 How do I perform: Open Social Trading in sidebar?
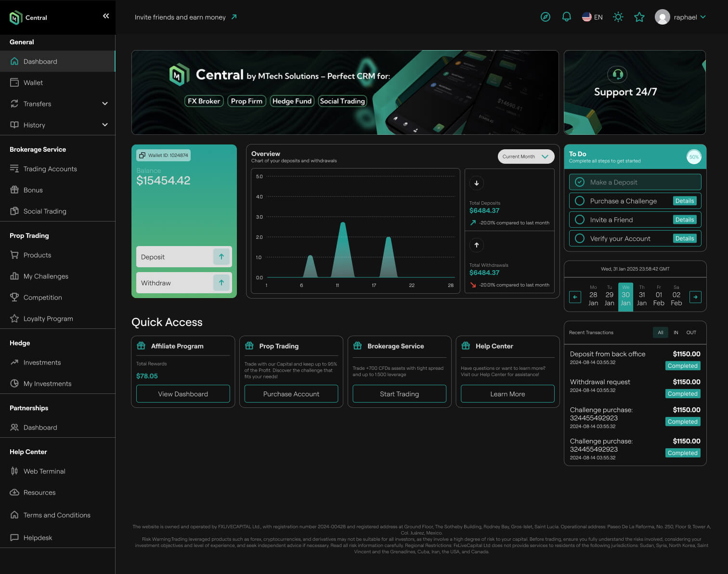(58, 211)
